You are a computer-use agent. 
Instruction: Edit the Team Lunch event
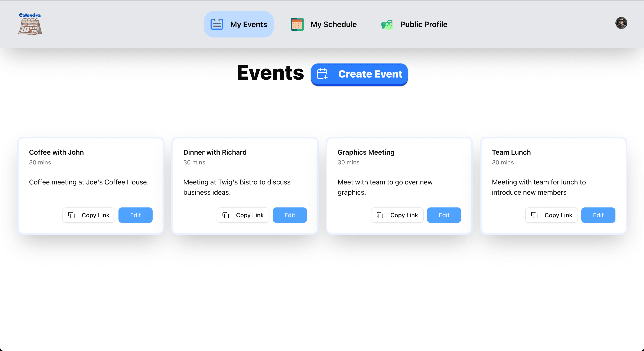coord(598,215)
